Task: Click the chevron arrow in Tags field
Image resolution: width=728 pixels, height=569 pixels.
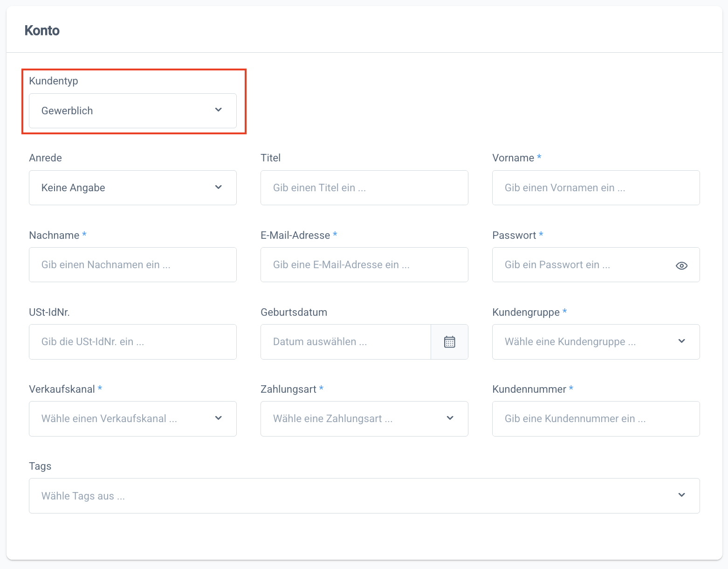Action: (681, 495)
